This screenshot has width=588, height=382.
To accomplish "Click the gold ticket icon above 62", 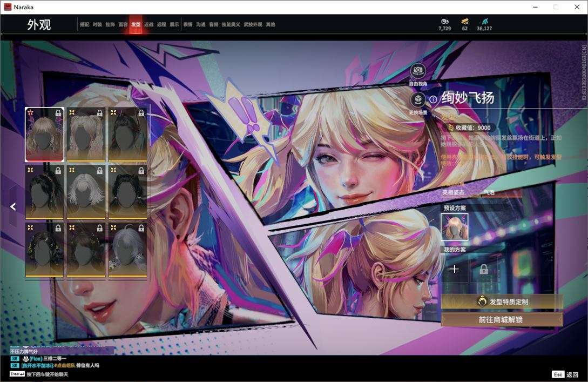I will [465, 22].
